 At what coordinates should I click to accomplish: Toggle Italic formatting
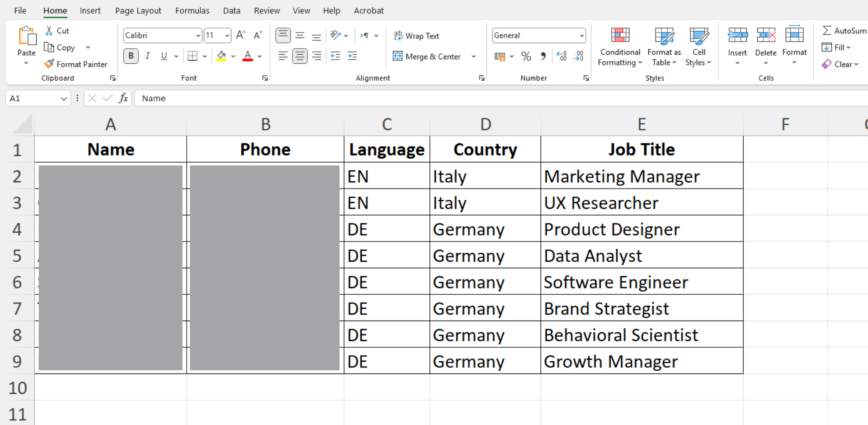point(147,56)
